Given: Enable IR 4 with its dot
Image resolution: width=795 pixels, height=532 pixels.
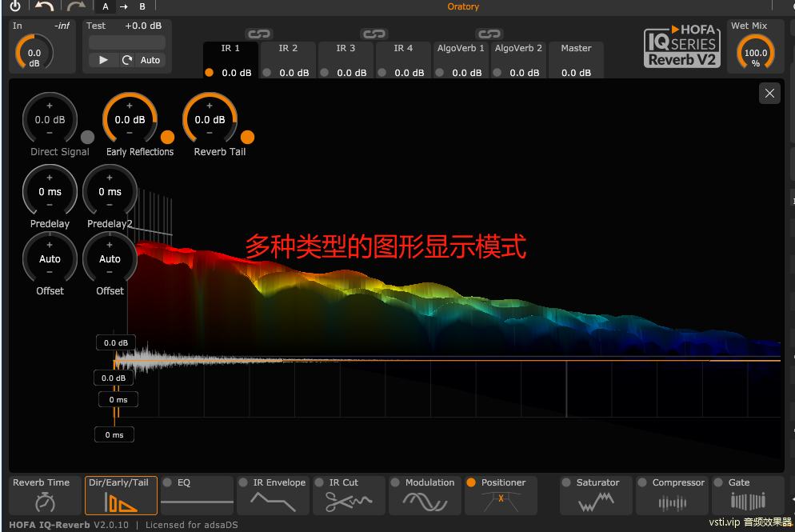Looking at the screenshot, I should 382,73.
